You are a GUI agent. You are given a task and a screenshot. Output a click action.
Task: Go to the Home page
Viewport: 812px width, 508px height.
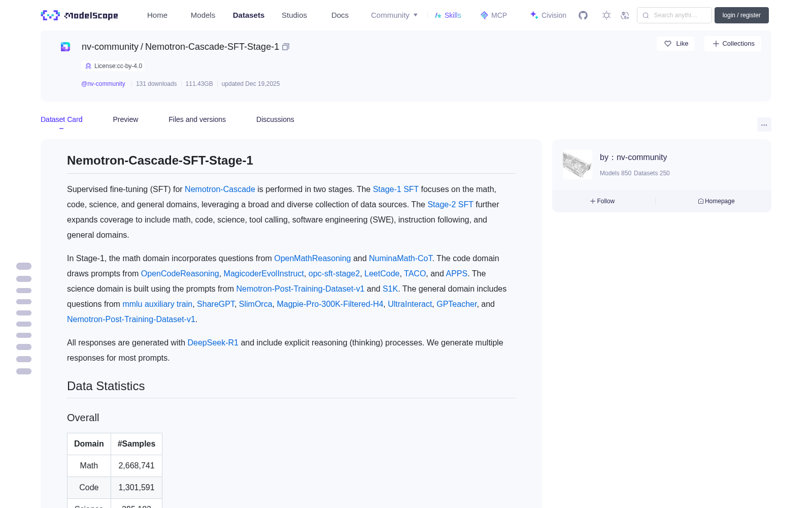tap(157, 15)
